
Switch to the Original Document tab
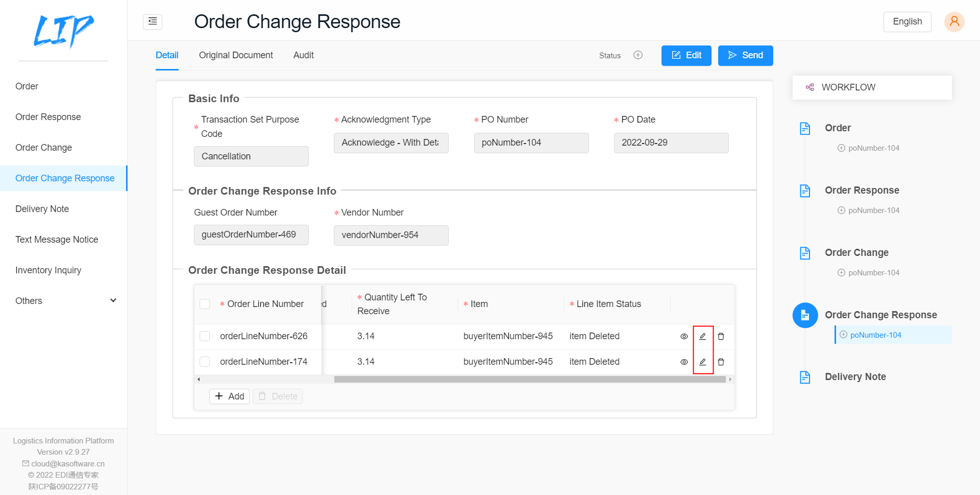click(x=236, y=55)
